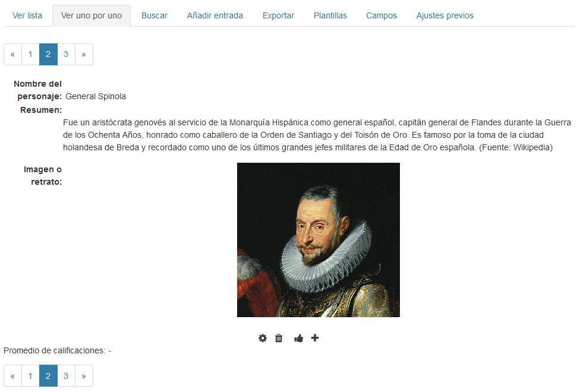Click the General Spinola portrait image
580x392 pixels.
[x=319, y=239]
